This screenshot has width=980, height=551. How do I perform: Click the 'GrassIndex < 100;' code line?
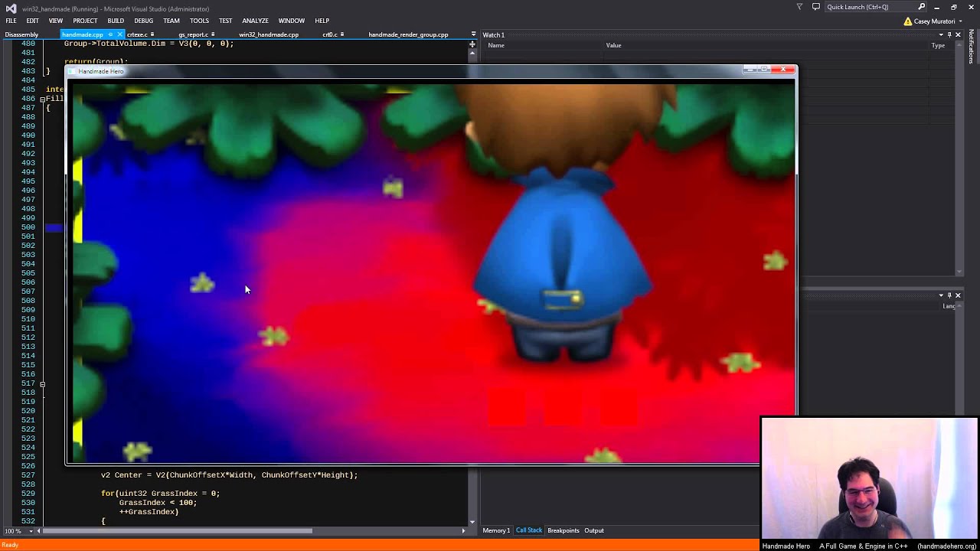pyautogui.click(x=158, y=503)
